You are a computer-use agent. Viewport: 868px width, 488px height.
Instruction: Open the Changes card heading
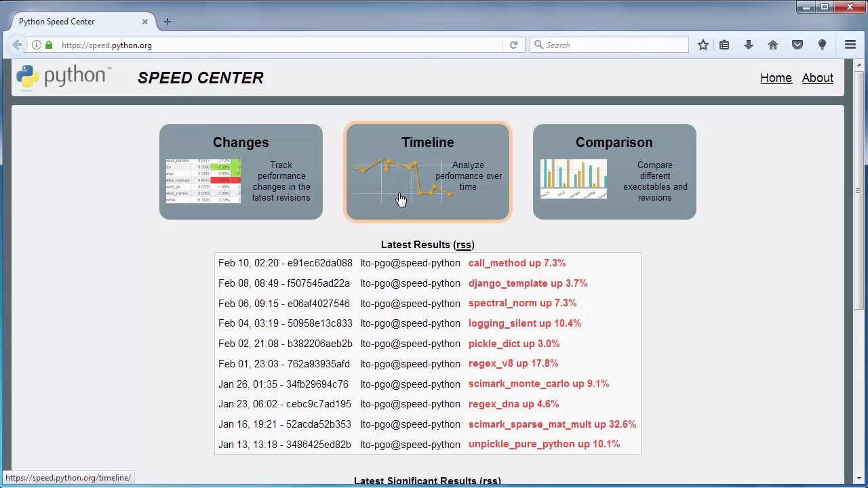tap(241, 142)
